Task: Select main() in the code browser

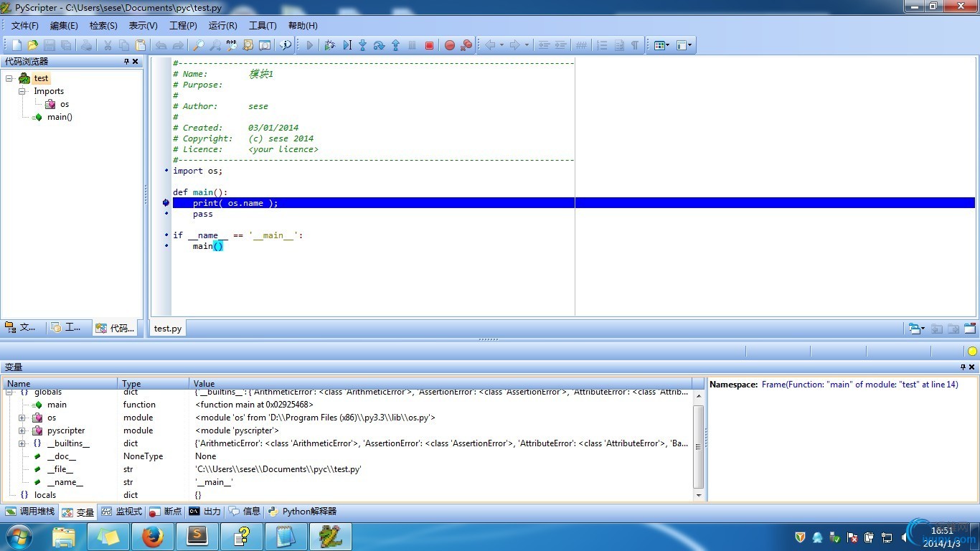Action: click(x=60, y=117)
